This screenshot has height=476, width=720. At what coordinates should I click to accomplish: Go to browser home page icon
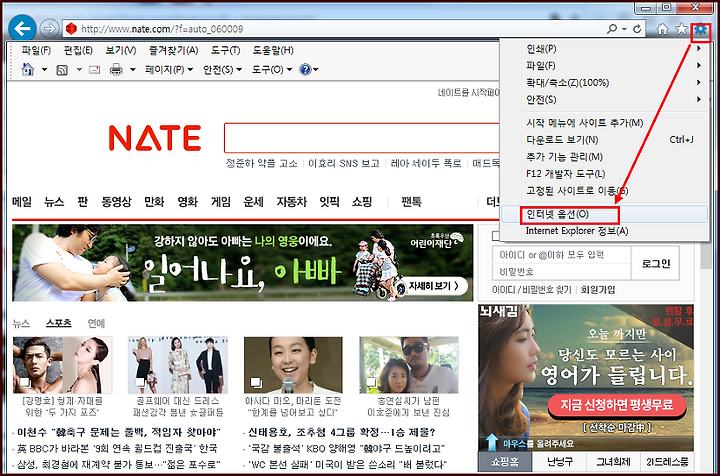pyautogui.click(x=662, y=29)
